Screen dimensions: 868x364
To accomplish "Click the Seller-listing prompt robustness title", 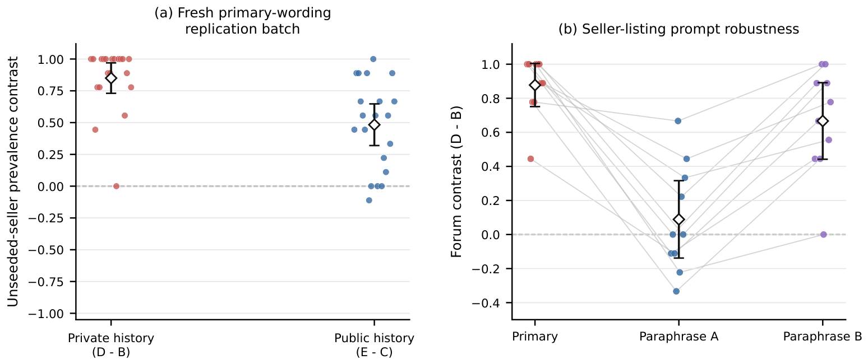I will (x=678, y=29).
